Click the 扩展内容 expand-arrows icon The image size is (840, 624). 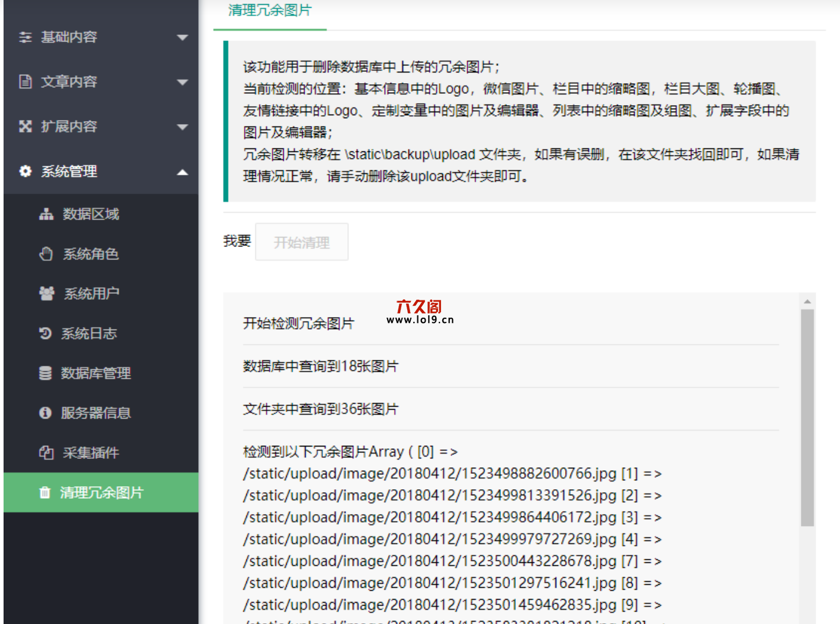pyautogui.click(x=25, y=126)
